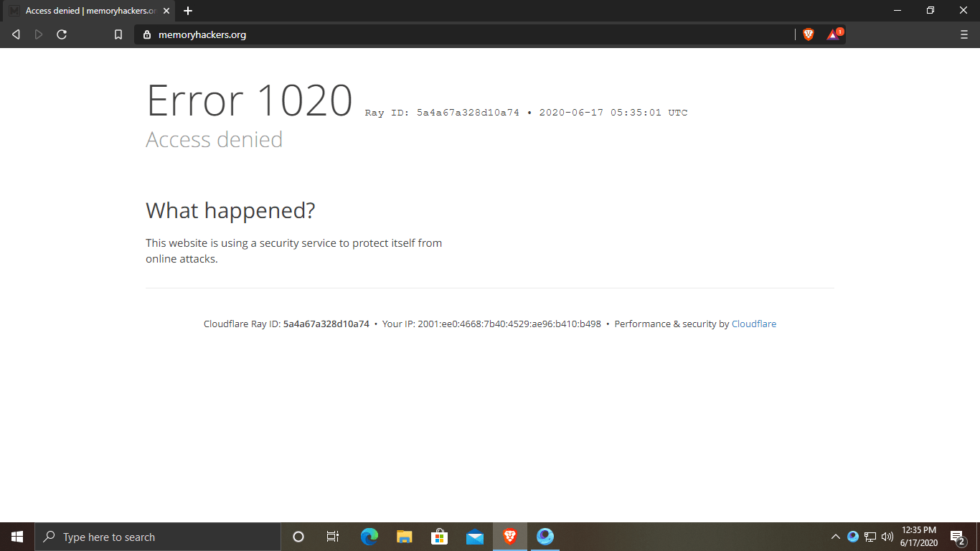Screen dimensions: 980x551
Task: Close the Access denied tab
Action: (166, 11)
